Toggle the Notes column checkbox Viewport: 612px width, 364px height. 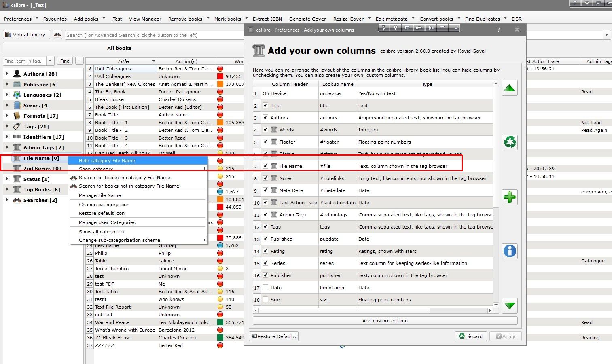265,178
